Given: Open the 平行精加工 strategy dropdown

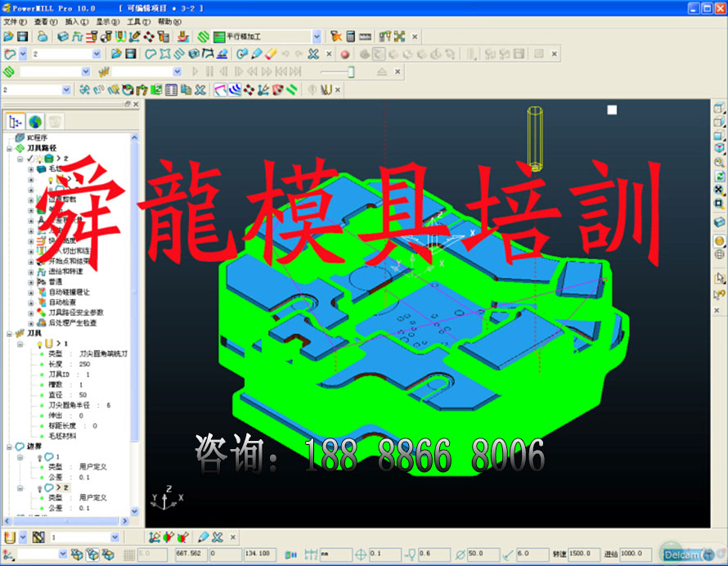Looking at the screenshot, I should tap(317, 37).
